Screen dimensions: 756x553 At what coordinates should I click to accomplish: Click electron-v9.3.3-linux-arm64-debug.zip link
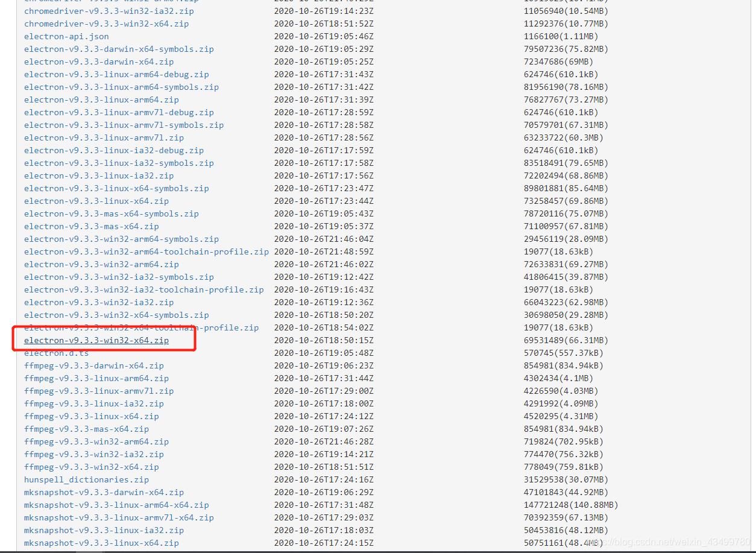pos(116,74)
